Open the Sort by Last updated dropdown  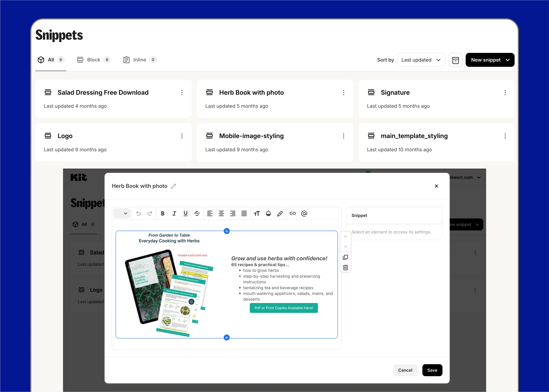[x=421, y=60]
